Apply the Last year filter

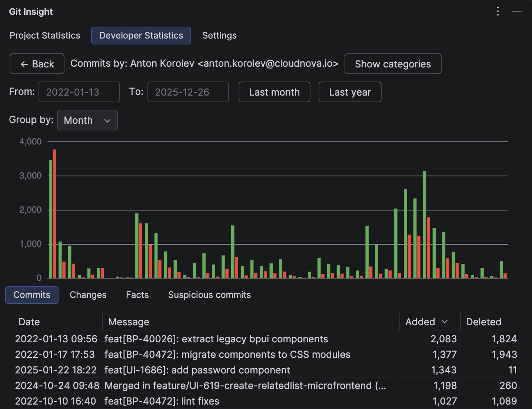350,92
